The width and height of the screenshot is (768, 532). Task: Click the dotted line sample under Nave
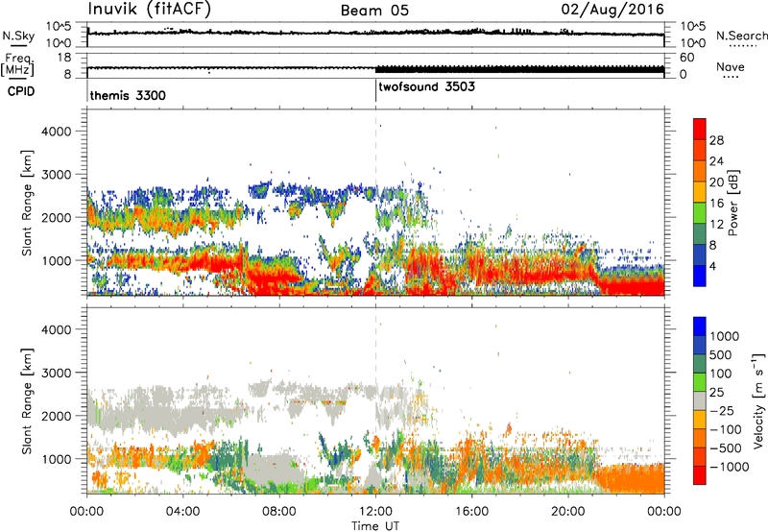(731, 77)
